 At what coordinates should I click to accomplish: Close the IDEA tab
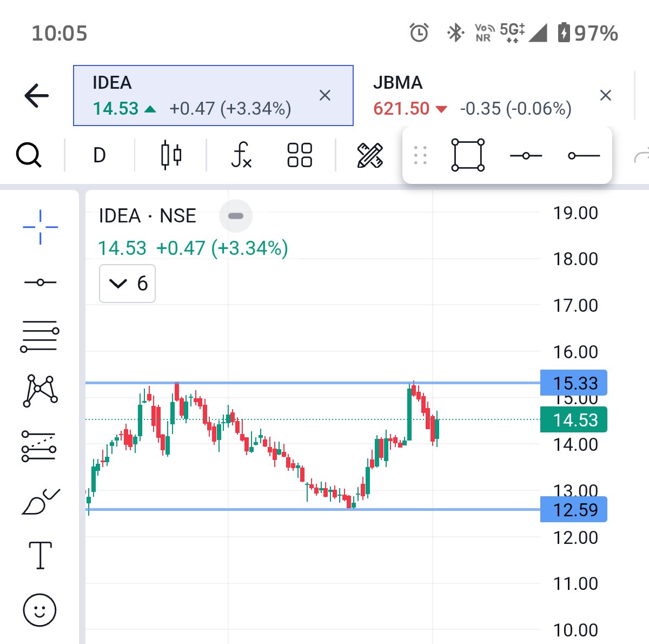click(x=325, y=96)
